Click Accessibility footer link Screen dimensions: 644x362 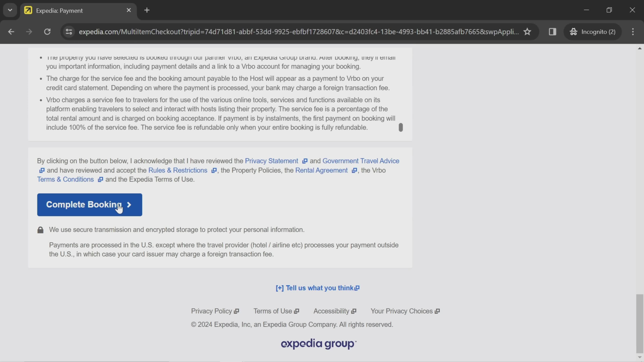point(334,311)
